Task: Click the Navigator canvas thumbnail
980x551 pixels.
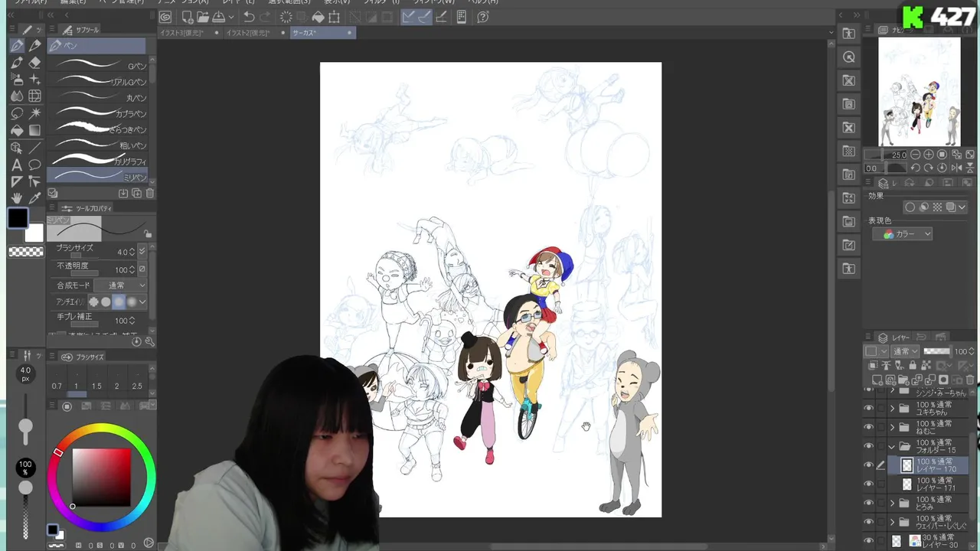Action: click(x=919, y=91)
